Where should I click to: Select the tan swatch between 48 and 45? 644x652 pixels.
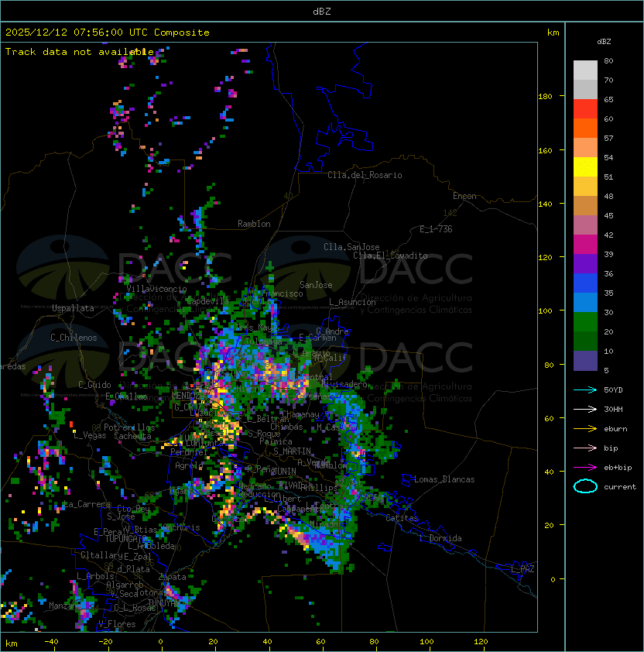(x=585, y=206)
